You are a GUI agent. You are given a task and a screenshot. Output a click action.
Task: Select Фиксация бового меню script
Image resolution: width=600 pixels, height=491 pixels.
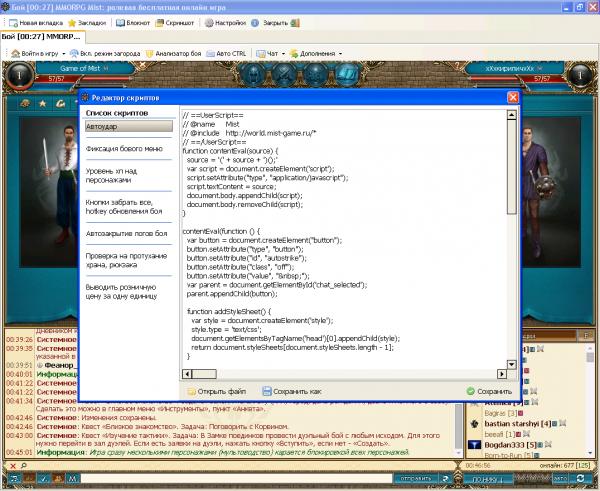pos(129,149)
